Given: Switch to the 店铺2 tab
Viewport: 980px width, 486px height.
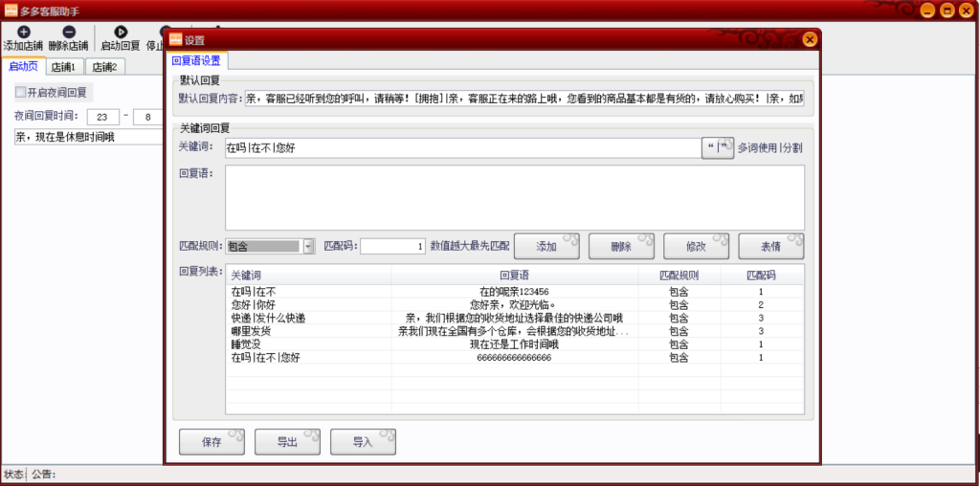Looking at the screenshot, I should tap(104, 67).
